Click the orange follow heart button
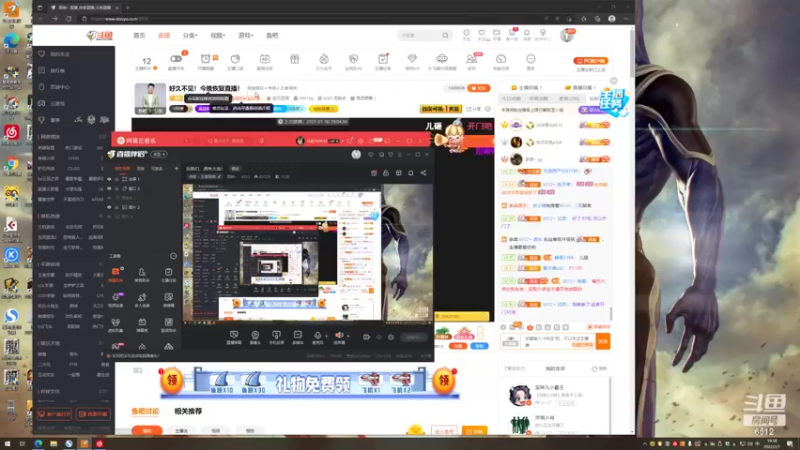 coord(479,88)
